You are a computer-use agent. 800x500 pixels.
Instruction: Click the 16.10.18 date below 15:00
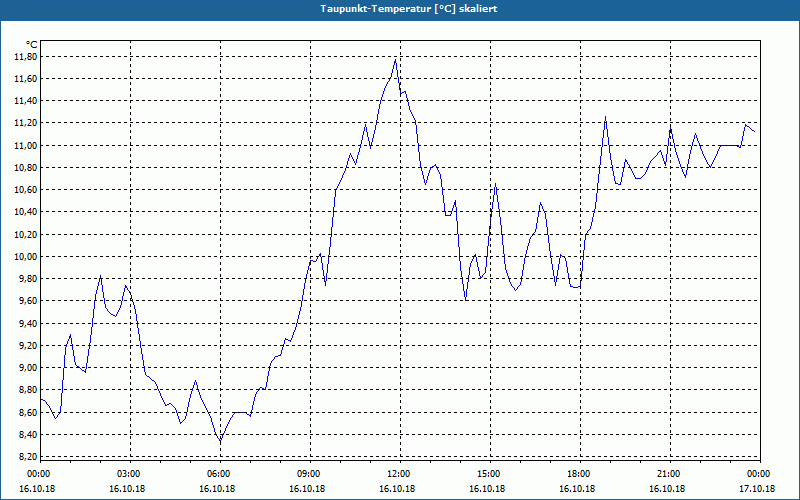click(x=487, y=489)
